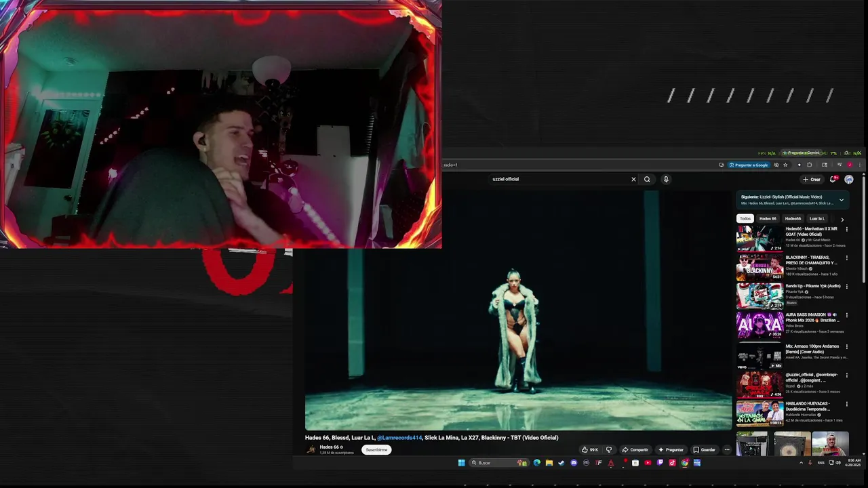Click the Compartir share button
The height and width of the screenshot is (488, 868).
point(635,449)
